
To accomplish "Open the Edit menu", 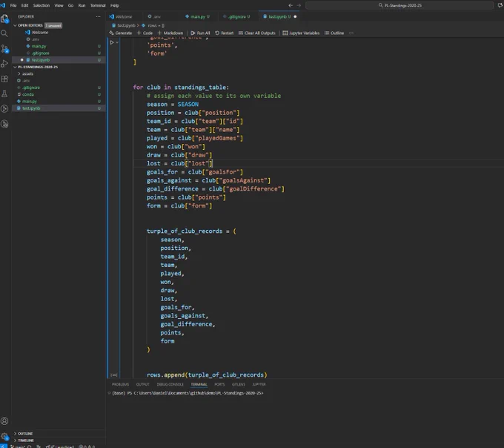I will tap(24, 5).
